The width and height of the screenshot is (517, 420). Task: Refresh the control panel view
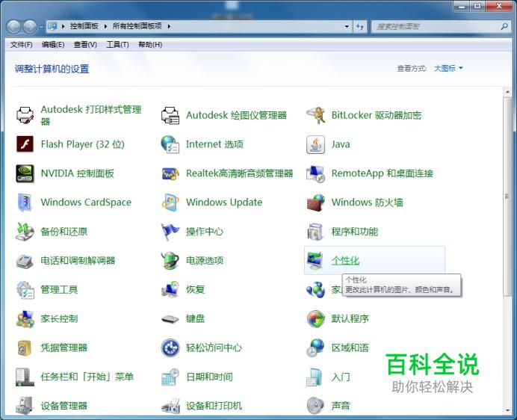click(x=359, y=26)
